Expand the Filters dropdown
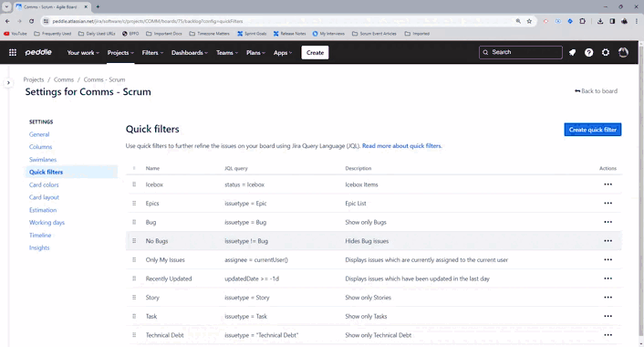Viewport: 644px width, 347px height. (152, 53)
